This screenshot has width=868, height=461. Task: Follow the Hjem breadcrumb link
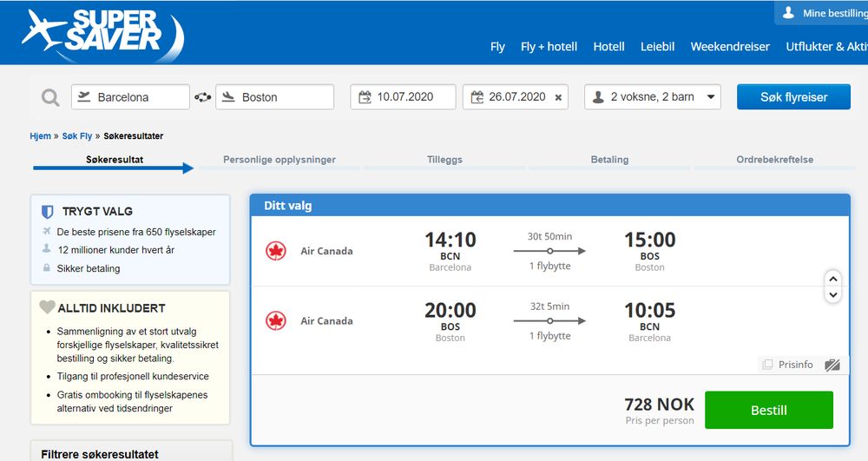(x=40, y=136)
